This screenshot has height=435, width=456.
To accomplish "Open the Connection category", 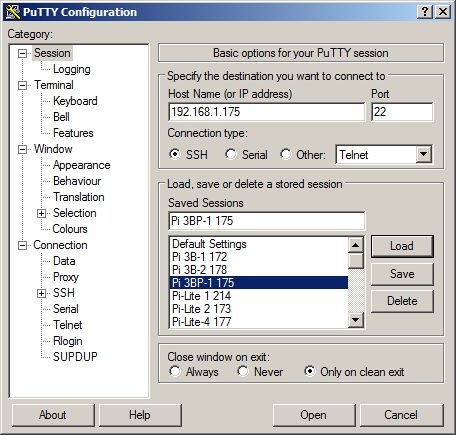I will tap(60, 245).
